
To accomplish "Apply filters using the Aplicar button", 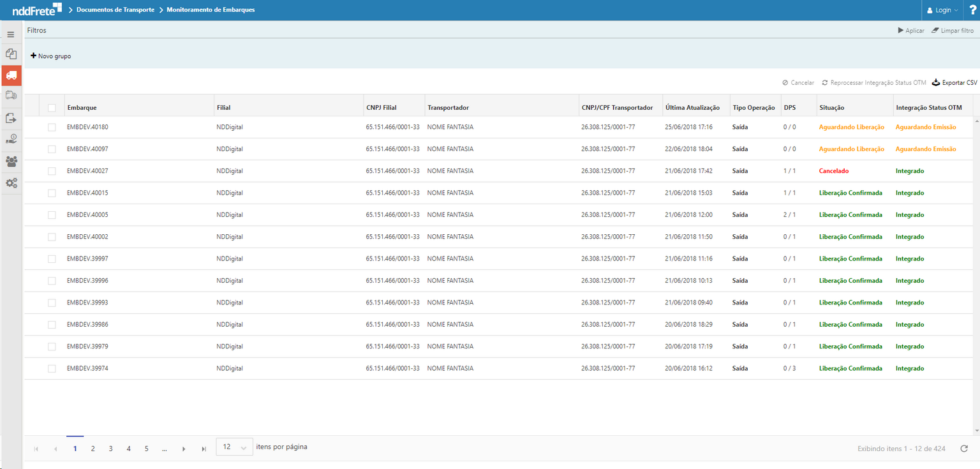I will (910, 30).
